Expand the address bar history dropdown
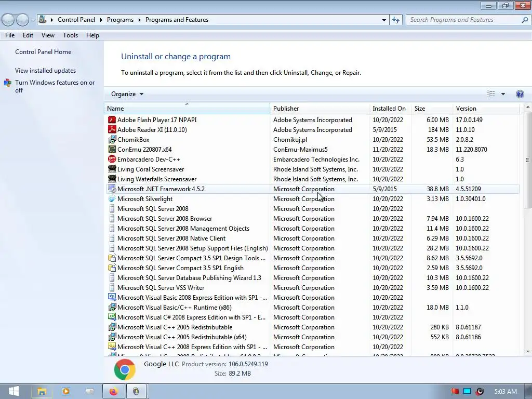 click(384, 20)
